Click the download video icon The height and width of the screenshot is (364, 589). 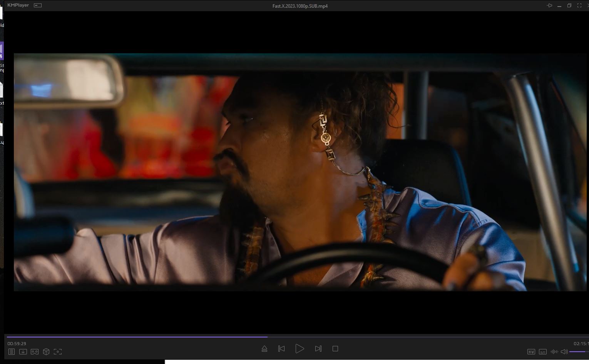click(x=23, y=352)
